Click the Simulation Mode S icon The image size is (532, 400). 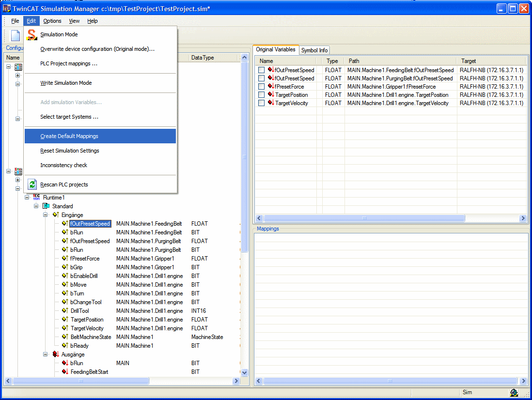[32, 34]
